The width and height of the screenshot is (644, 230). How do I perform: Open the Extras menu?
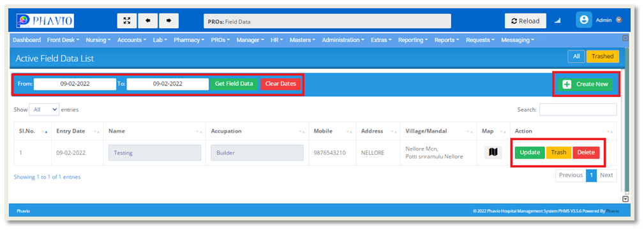[381, 40]
